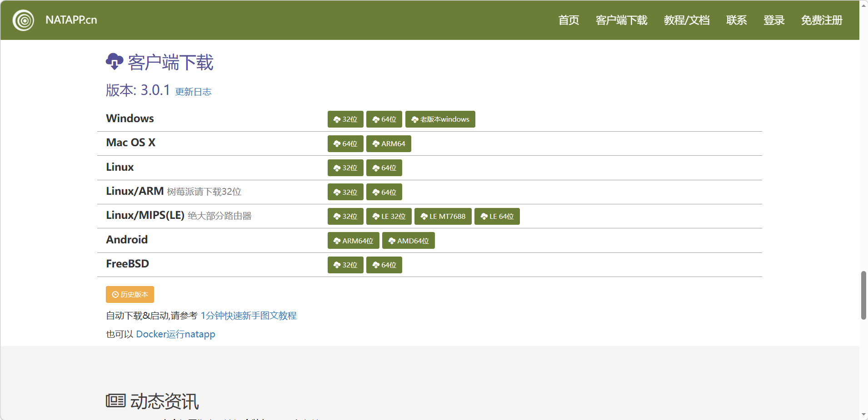Click the 动态资讯 section heading

click(165, 401)
